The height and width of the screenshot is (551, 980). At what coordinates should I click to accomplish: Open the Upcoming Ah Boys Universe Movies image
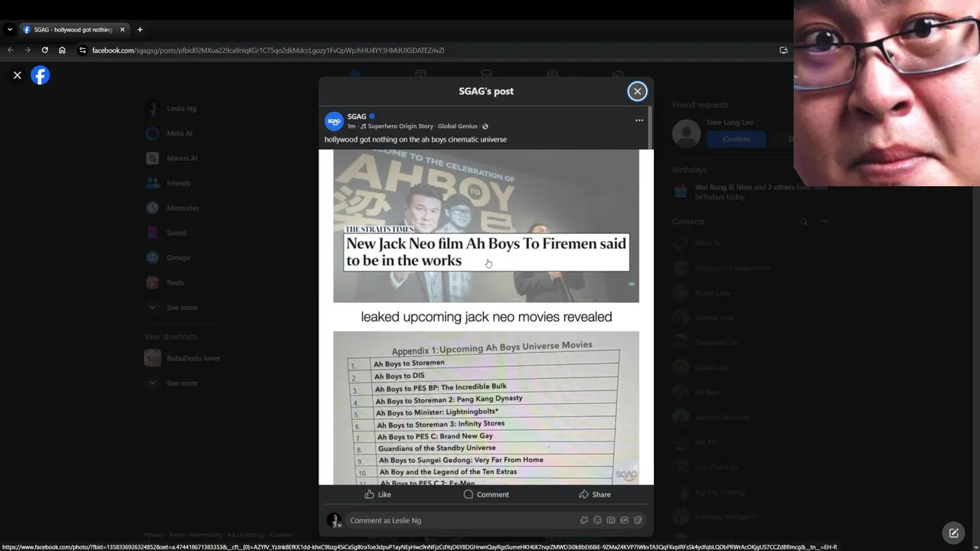[486, 408]
